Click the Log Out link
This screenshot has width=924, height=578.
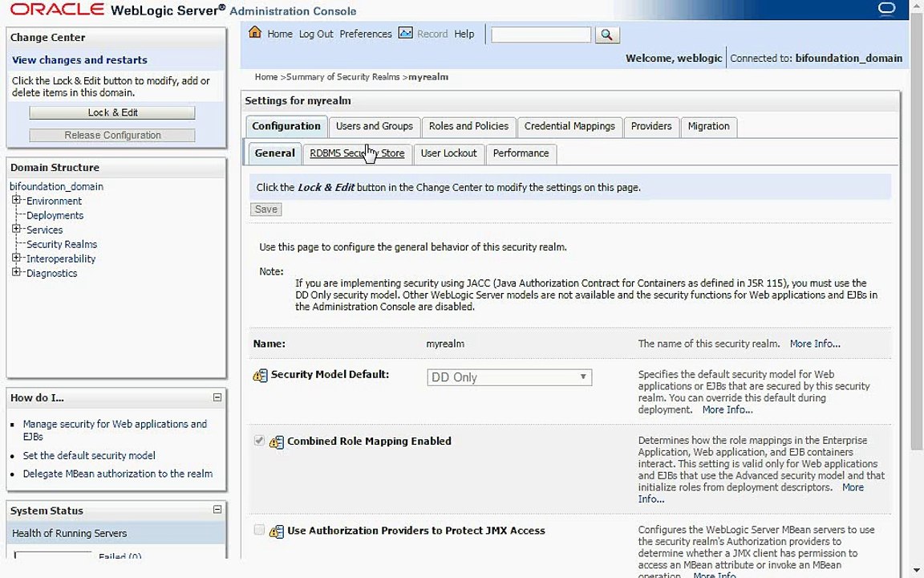pos(316,35)
